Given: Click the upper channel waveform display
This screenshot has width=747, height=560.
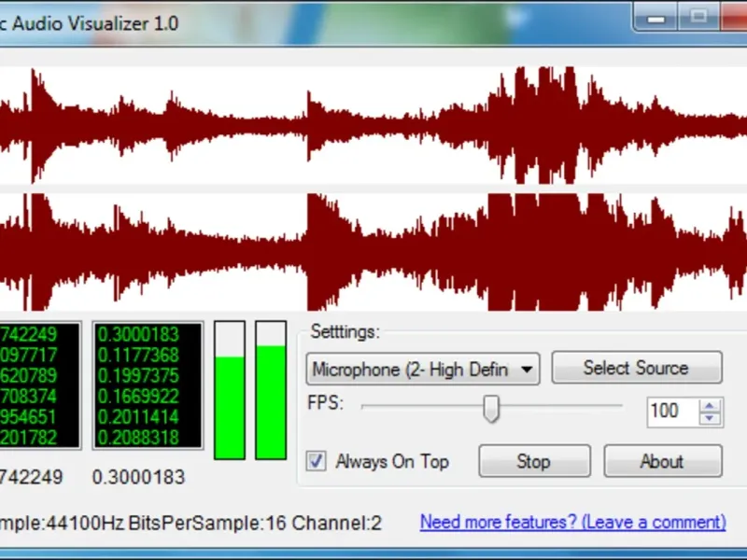Looking at the screenshot, I should tap(373, 125).
